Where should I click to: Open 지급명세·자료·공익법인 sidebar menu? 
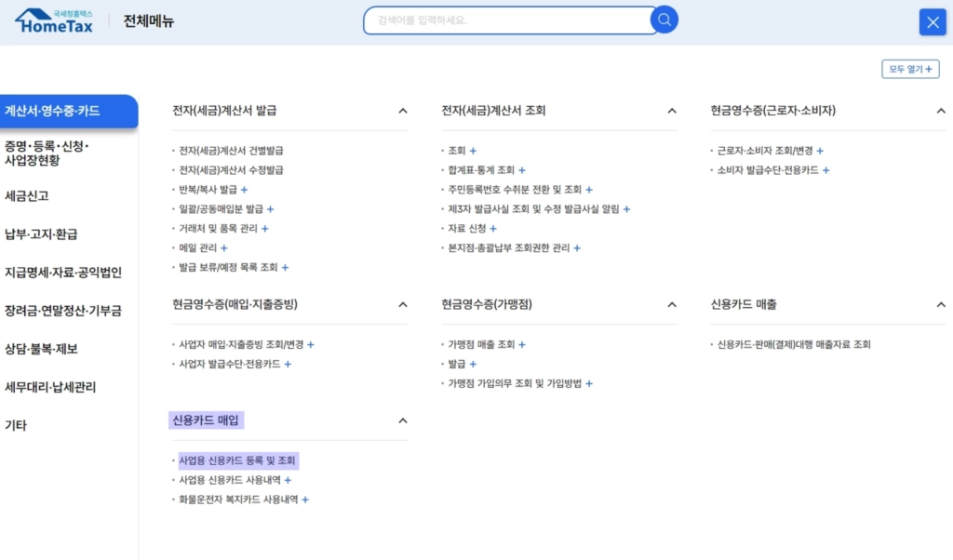click(x=63, y=273)
